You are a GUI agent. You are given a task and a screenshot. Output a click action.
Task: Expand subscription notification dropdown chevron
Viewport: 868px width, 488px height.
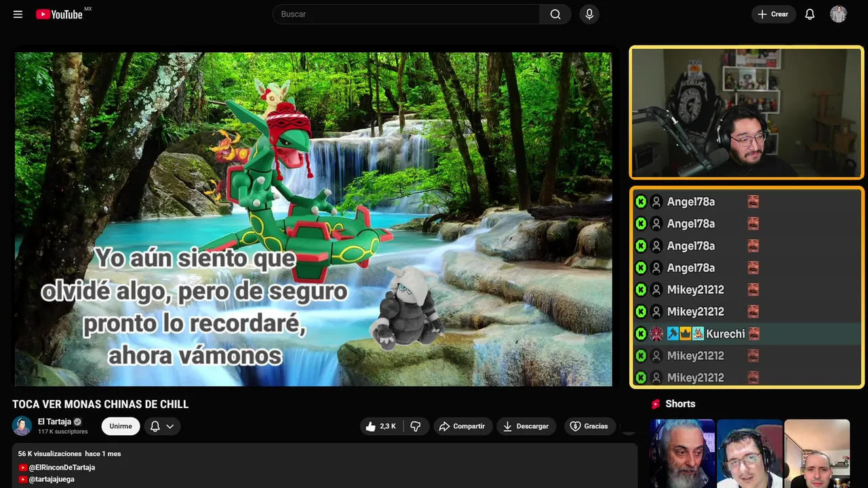pos(170,426)
